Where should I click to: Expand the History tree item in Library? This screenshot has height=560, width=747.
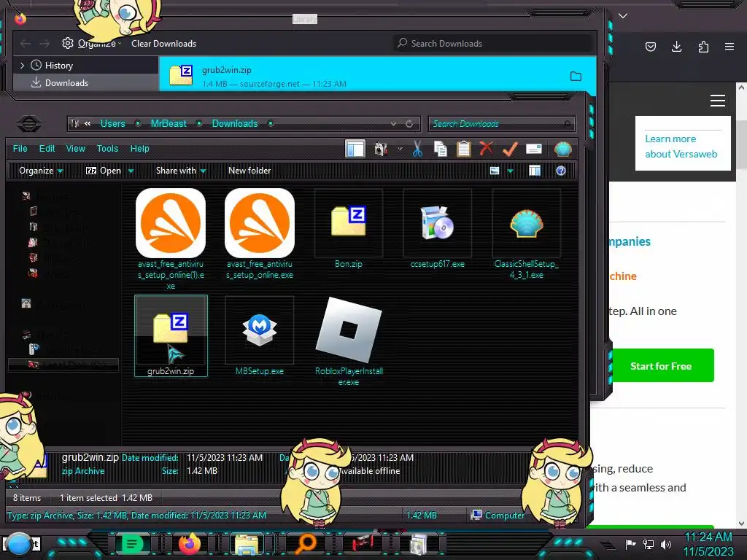[x=22, y=65]
